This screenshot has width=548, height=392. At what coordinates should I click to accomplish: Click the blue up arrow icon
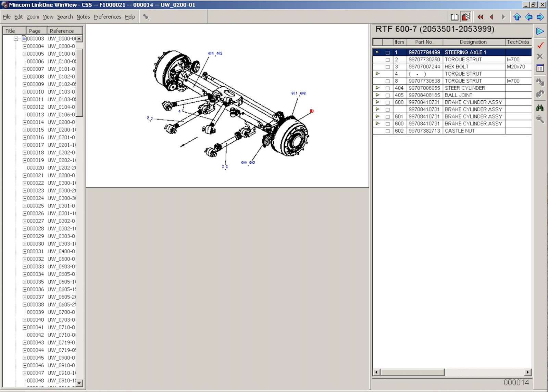(x=517, y=17)
